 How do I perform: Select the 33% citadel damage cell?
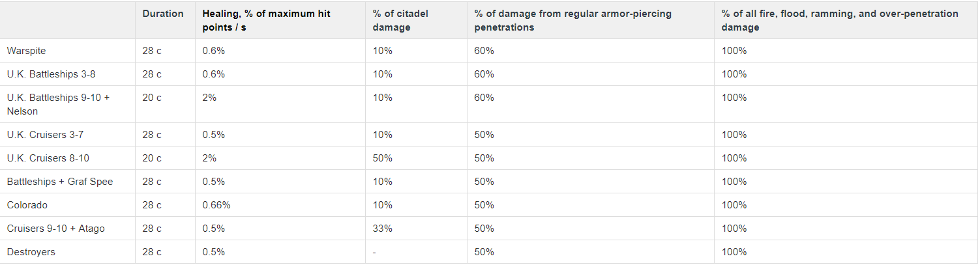click(383, 229)
